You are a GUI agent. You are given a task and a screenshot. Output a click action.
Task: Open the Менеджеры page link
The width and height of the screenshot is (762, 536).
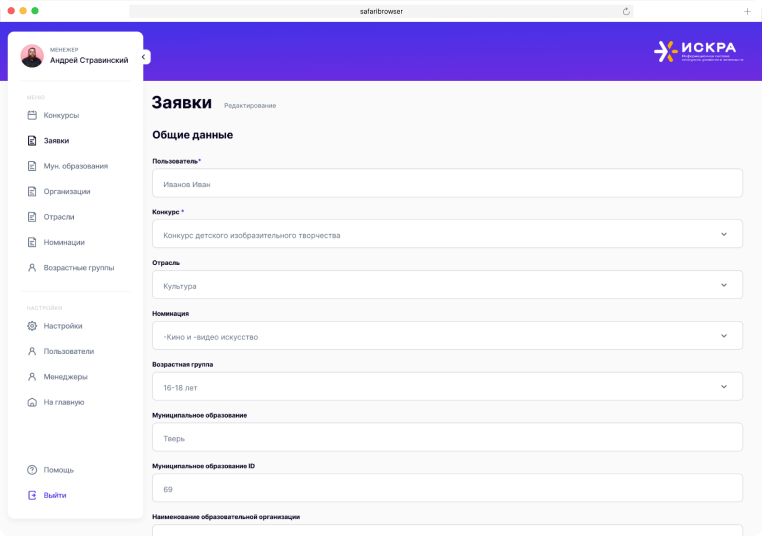pyautogui.click(x=65, y=377)
